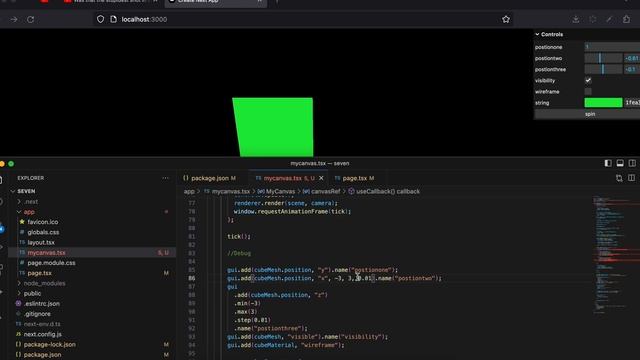Click the postiontwo numeric value box
Screen dimensions: 640x360
[632, 58]
